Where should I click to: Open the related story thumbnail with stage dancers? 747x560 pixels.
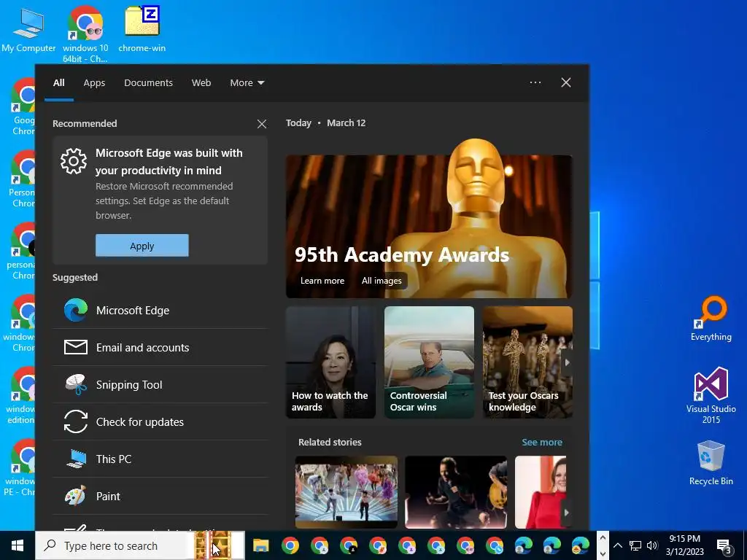[x=347, y=492]
